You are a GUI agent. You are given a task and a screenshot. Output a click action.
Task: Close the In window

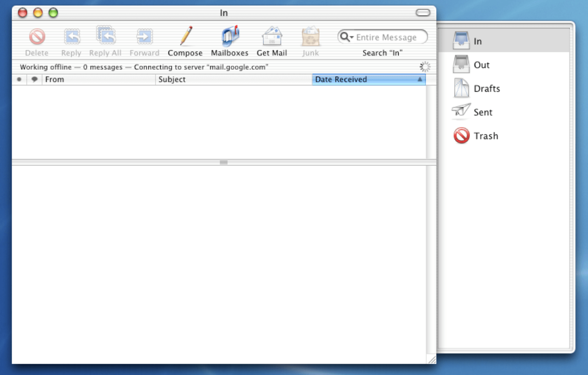coord(23,13)
